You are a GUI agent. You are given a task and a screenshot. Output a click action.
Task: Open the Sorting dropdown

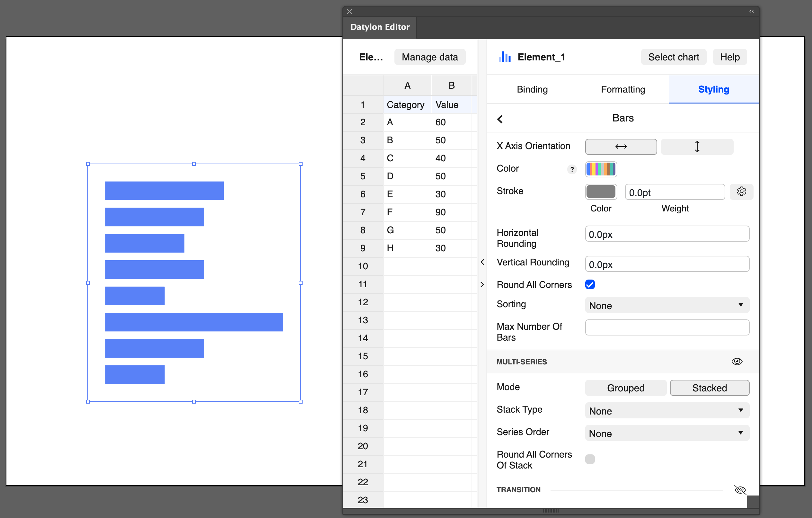(x=667, y=305)
